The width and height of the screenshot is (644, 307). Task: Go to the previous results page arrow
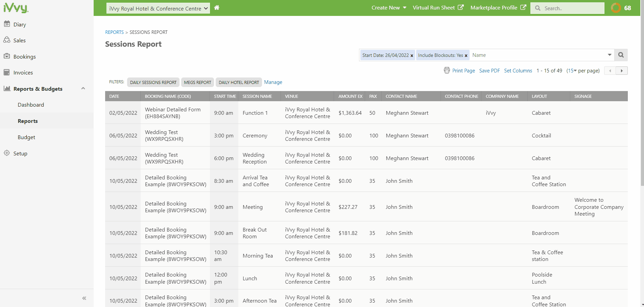pyautogui.click(x=610, y=71)
